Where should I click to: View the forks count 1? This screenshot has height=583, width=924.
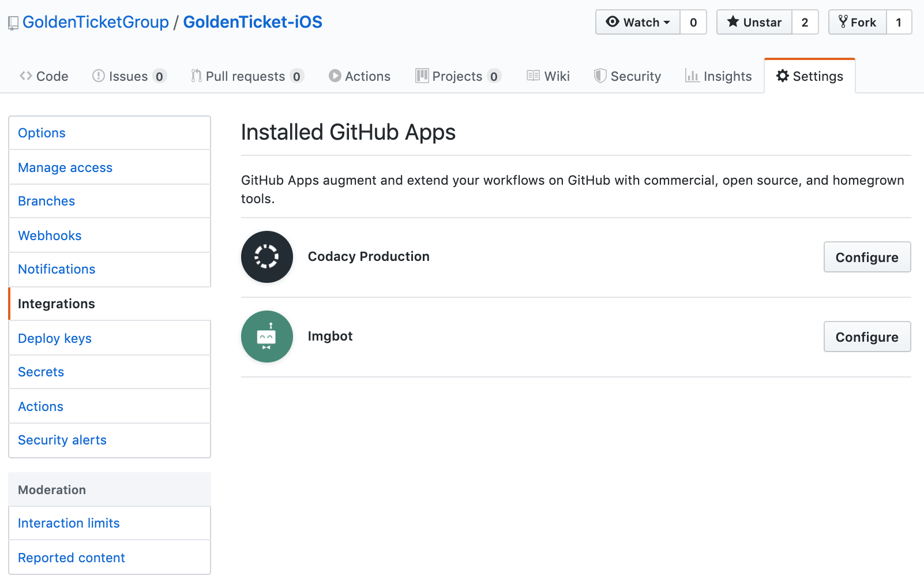pos(899,23)
